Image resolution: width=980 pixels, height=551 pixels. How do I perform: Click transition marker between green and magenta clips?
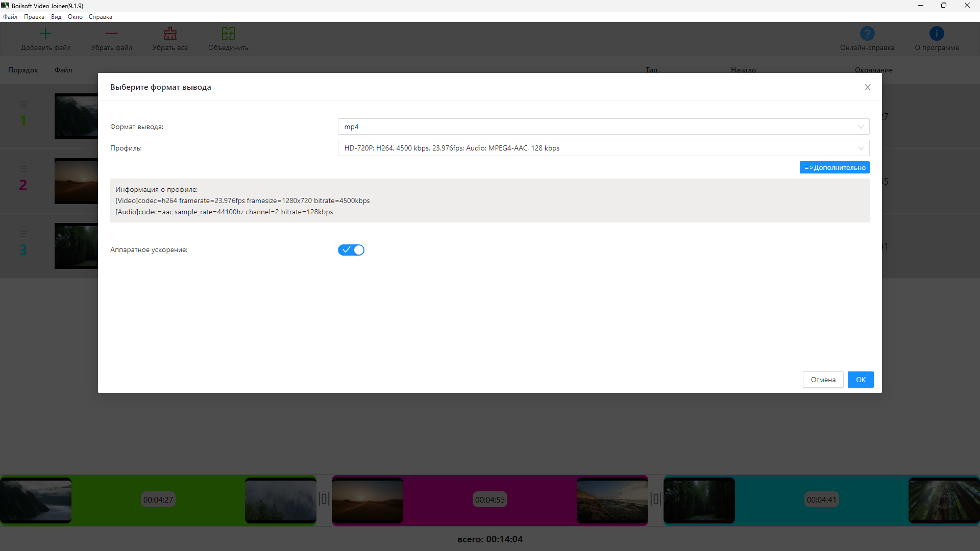coord(324,499)
